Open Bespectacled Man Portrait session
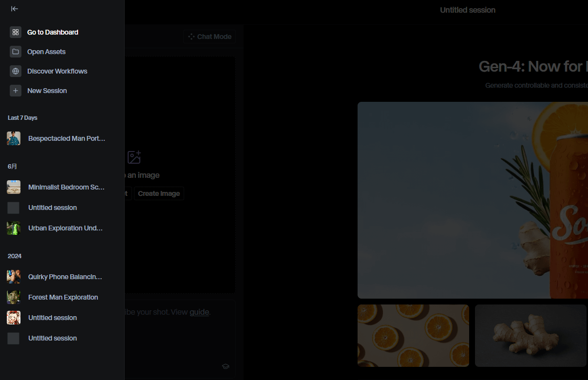This screenshot has width=588, height=380. coord(66,138)
